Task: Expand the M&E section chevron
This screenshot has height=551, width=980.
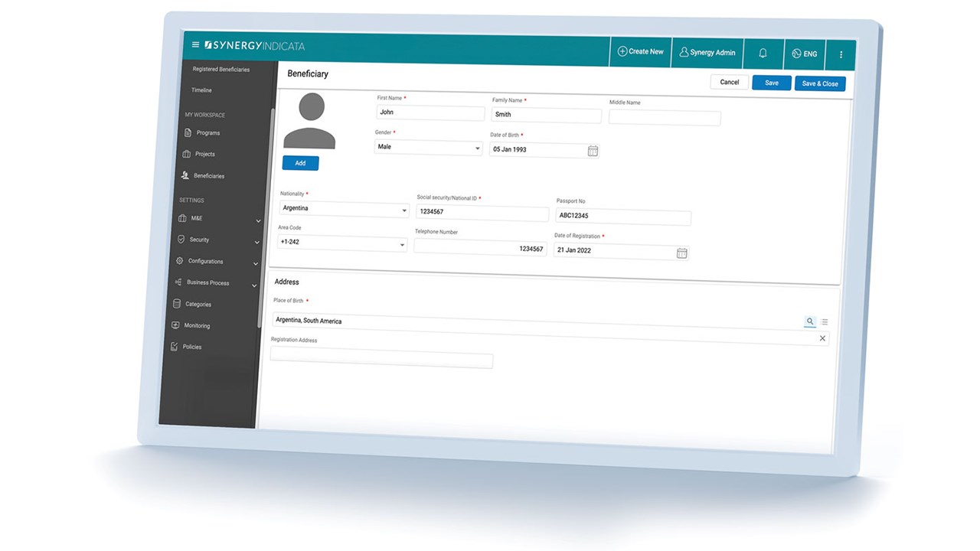Action: click(x=259, y=221)
